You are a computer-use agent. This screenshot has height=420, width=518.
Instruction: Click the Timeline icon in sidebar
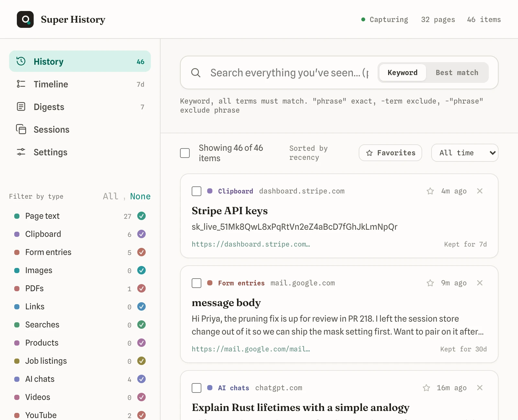click(21, 84)
